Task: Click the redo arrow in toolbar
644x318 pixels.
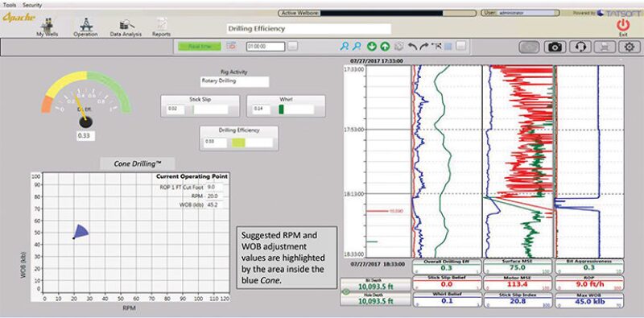Action: point(424,47)
